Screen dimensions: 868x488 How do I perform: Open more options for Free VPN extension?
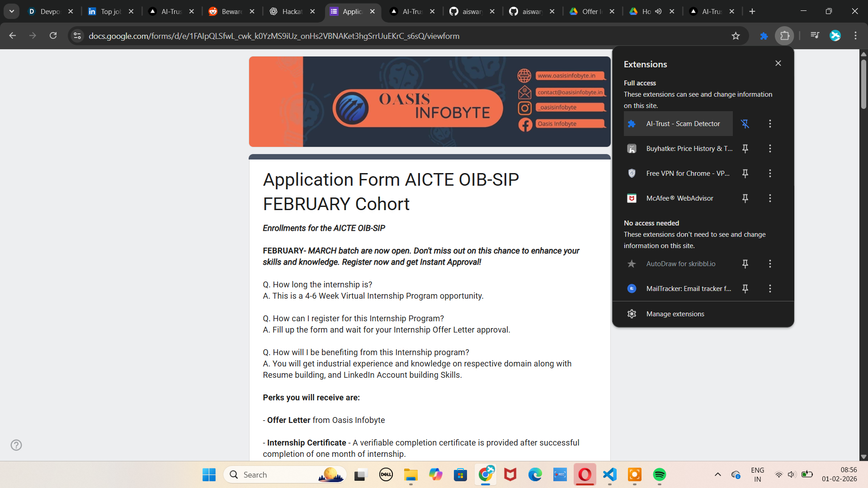770,174
